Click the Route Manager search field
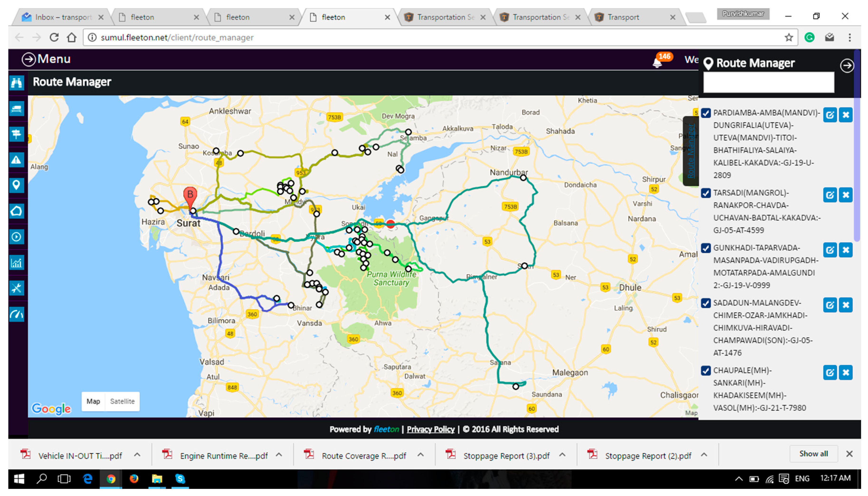Image resolution: width=868 pixels, height=496 pixels. pyautogui.click(x=768, y=82)
